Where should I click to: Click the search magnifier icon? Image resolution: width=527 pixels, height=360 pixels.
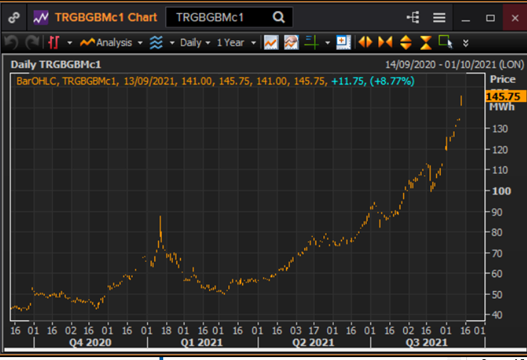coord(279,17)
